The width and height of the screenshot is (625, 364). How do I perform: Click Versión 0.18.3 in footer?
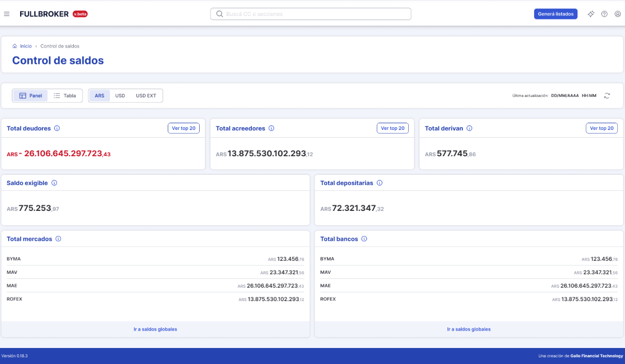[x=14, y=356]
